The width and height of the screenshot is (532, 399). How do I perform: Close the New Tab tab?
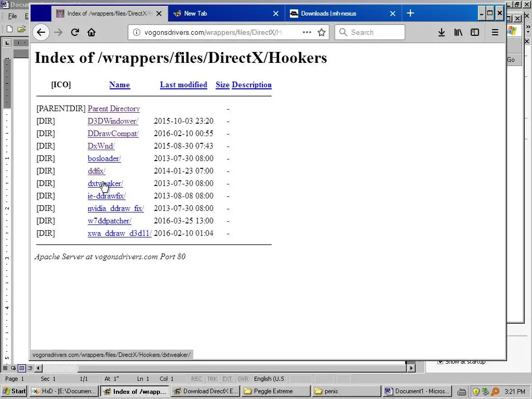[276, 14]
